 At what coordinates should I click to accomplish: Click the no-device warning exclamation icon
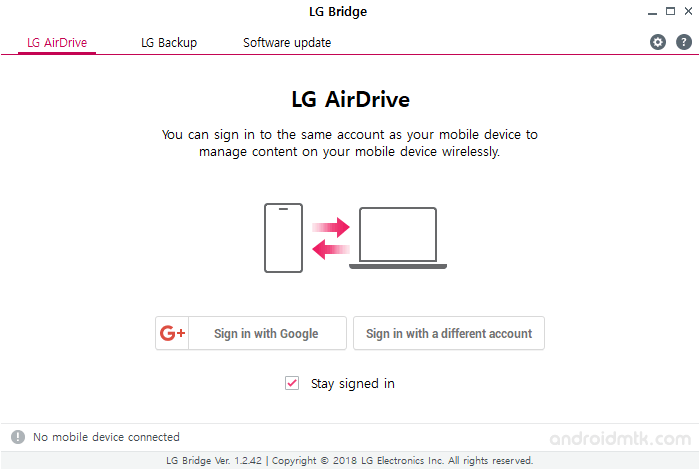click(x=18, y=437)
